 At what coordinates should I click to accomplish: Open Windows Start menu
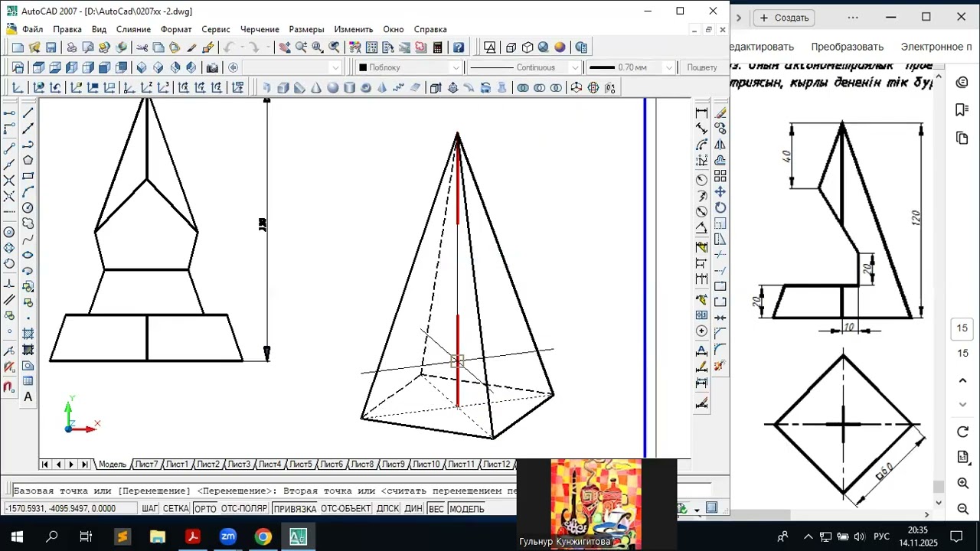pyautogui.click(x=17, y=536)
